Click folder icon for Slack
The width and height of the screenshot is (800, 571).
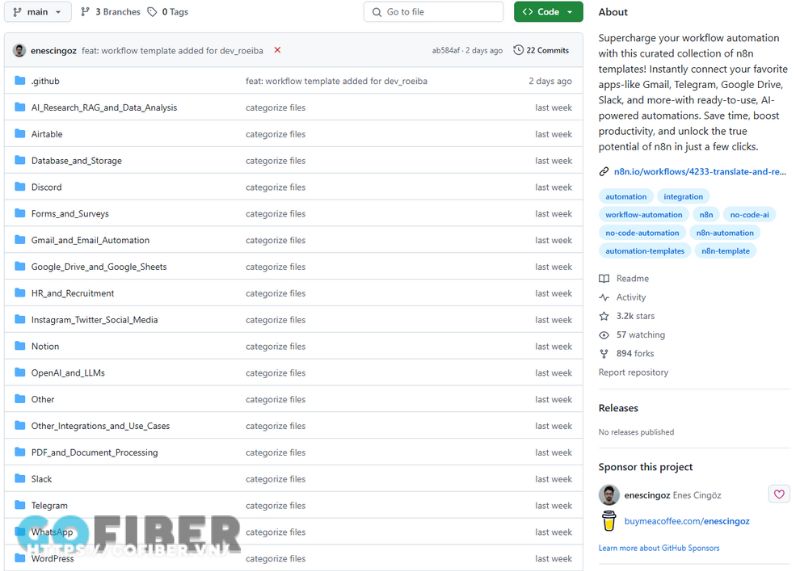20,479
